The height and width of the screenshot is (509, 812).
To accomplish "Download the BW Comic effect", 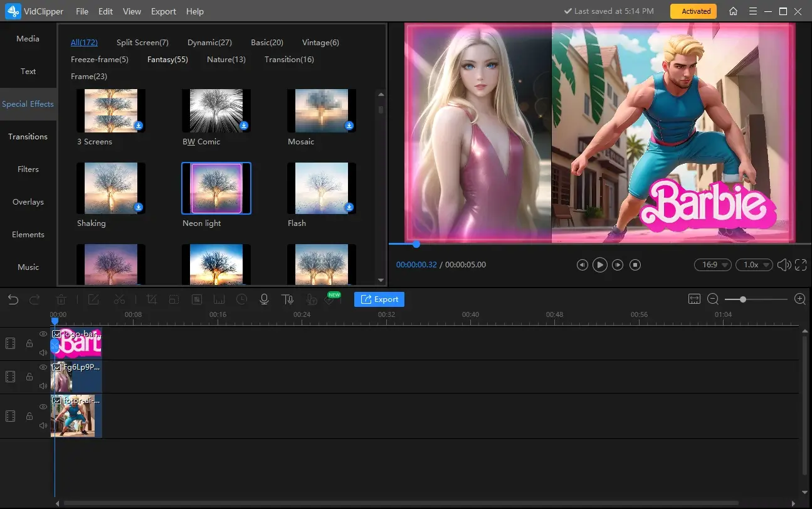I will 244,126.
